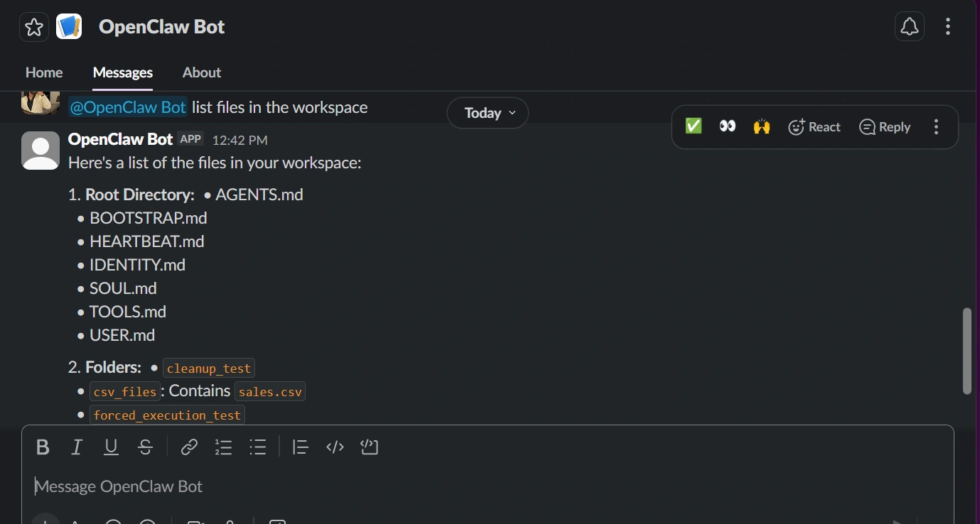Click HEARTBEAT.md in the list
Screen dimensions: 980x524
(x=147, y=241)
